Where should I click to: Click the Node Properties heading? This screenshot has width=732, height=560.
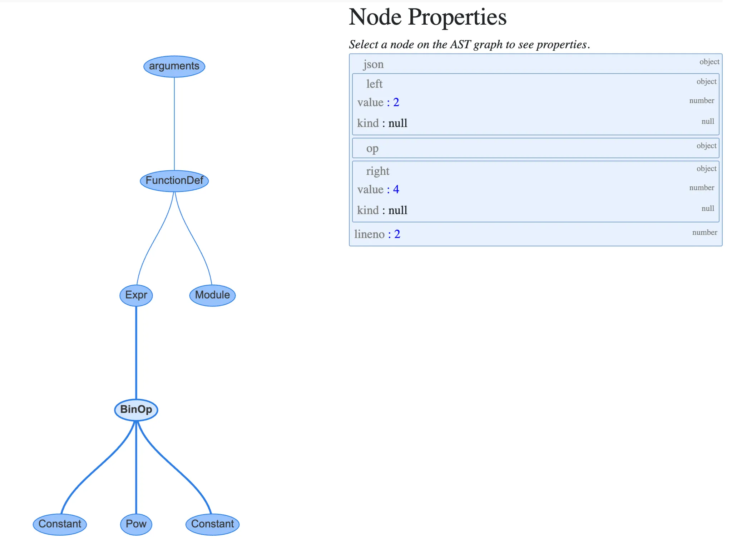[427, 17]
